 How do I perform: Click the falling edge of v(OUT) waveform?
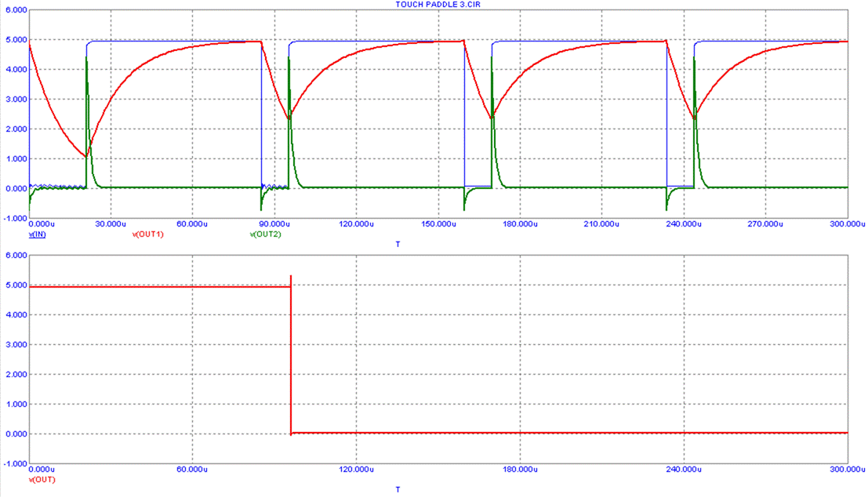pos(292,361)
